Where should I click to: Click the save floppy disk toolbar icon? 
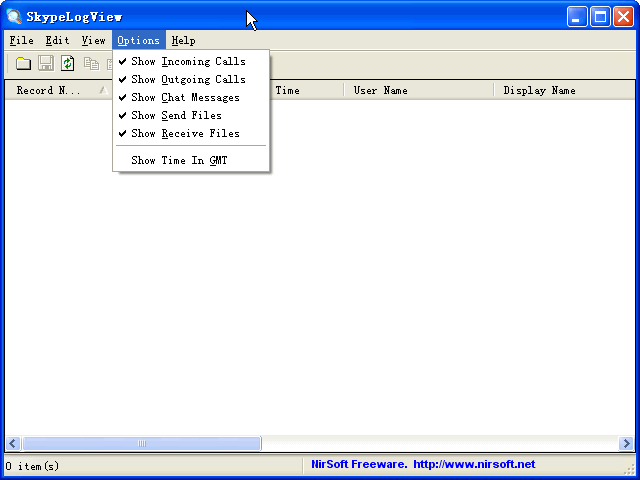tap(46, 64)
